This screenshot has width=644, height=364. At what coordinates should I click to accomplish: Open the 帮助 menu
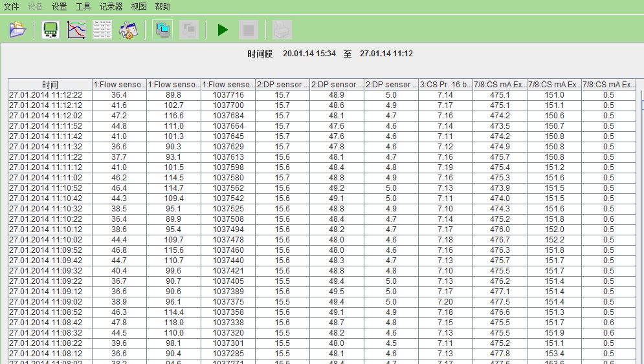coord(162,6)
